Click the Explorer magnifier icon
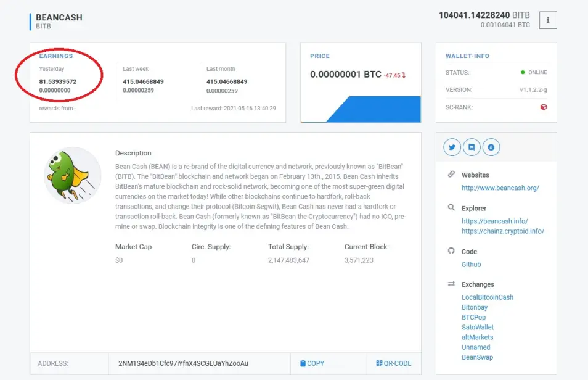Image resolution: width=588 pixels, height=380 pixels. point(451,208)
